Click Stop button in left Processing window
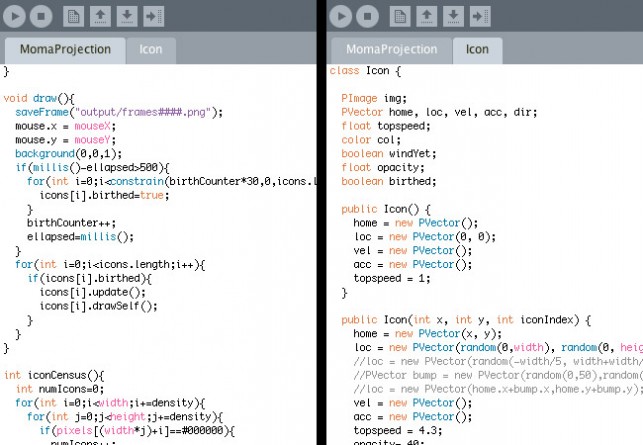 coord(41,16)
